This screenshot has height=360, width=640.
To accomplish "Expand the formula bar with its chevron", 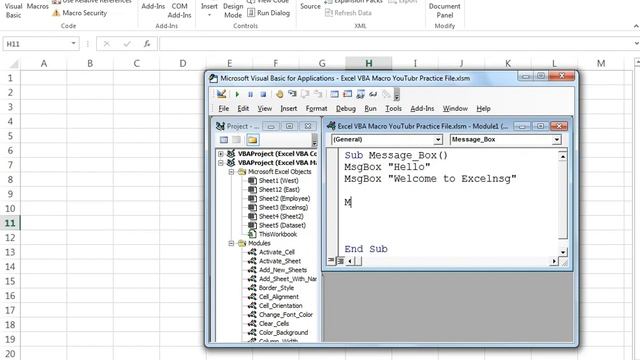I will [x=636, y=43].
